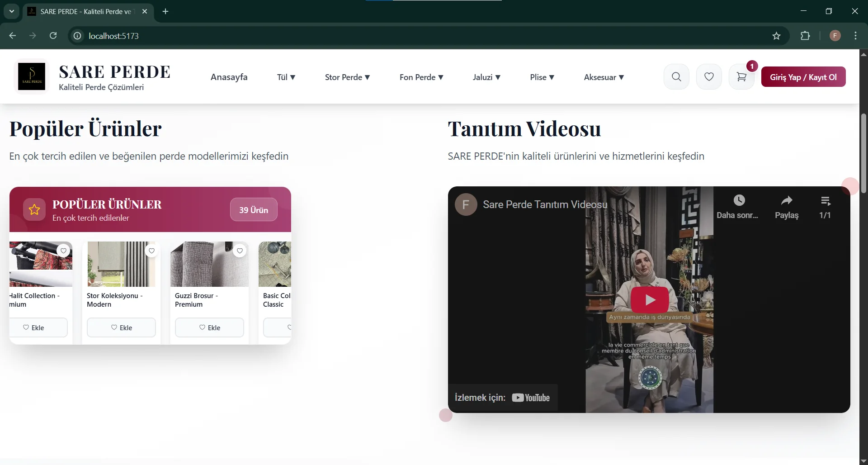The image size is (868, 465).
Task: Bookmark this page with star icon
Action: pos(776,36)
